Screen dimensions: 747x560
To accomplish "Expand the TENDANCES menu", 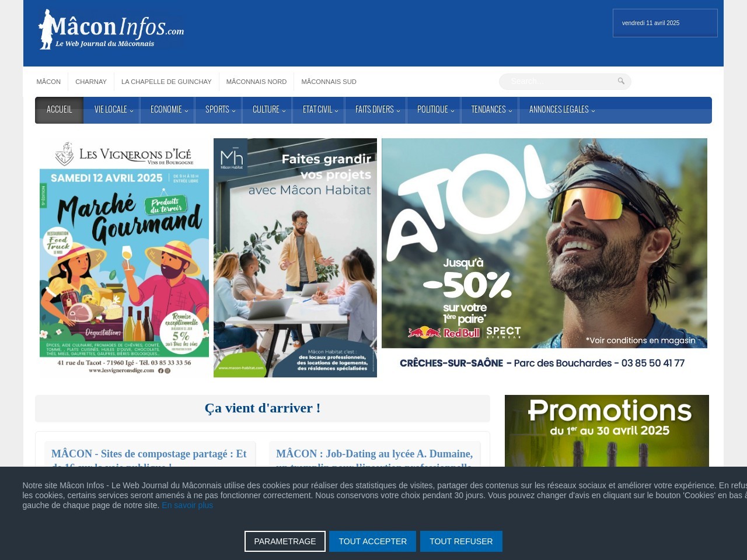I will point(490,110).
